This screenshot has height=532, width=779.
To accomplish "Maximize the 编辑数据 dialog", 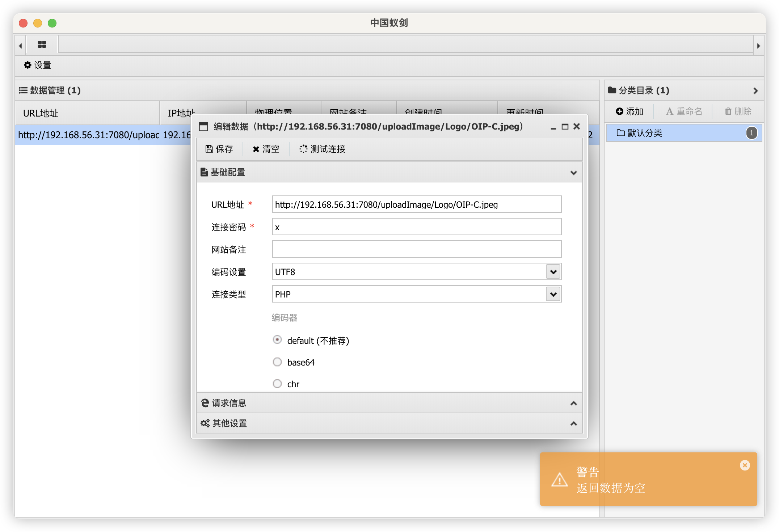I will (565, 127).
